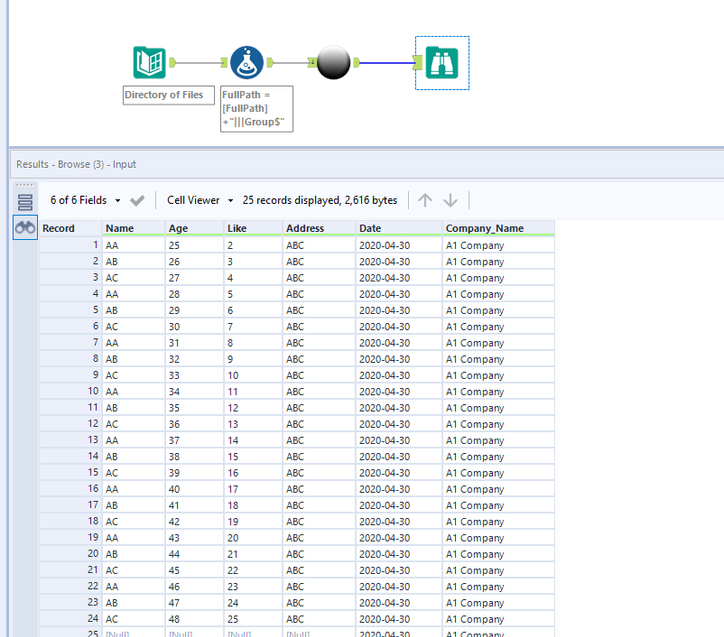Select the Directory of Files input tool
This screenshot has height=637, width=724.
(150, 63)
